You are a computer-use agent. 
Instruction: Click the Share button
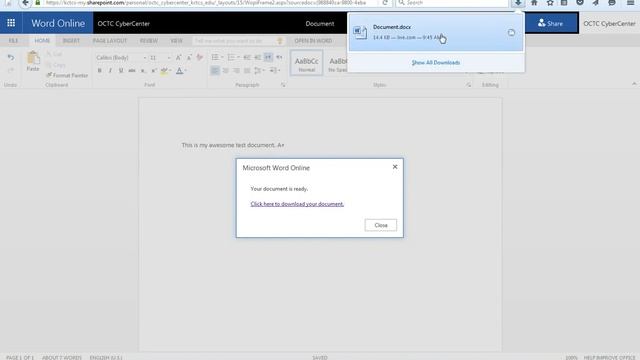[550, 23]
